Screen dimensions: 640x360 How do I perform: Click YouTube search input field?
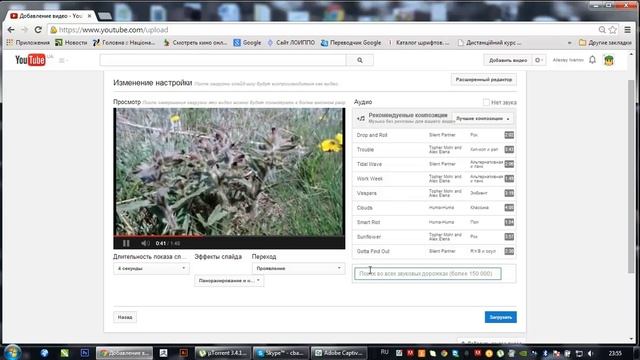coord(223,60)
